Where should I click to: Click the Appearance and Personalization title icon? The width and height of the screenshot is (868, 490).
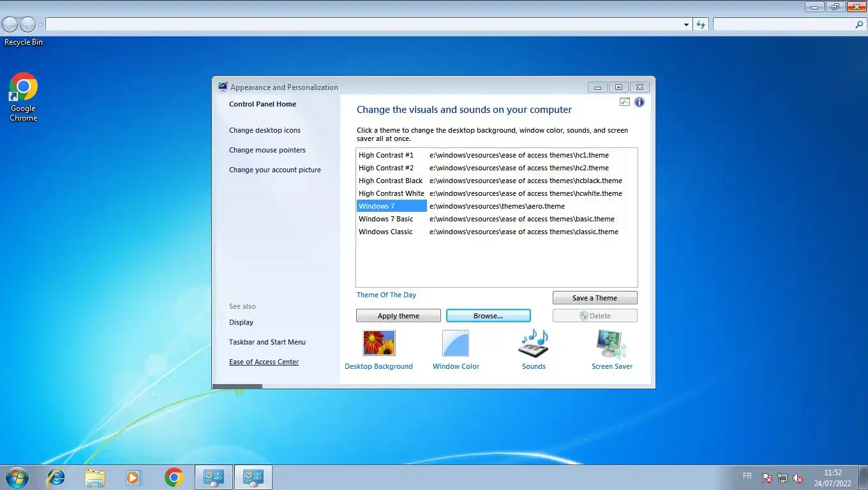pos(223,87)
